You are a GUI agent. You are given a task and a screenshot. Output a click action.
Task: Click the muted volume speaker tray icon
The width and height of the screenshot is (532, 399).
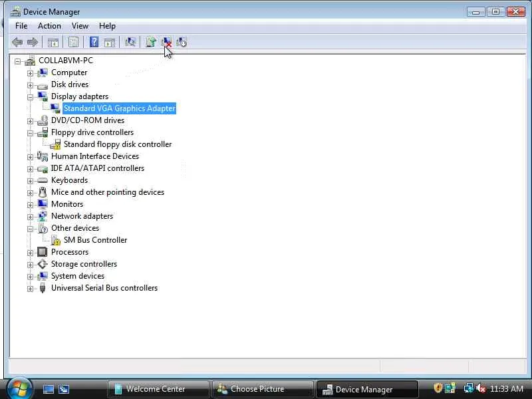[x=481, y=388]
